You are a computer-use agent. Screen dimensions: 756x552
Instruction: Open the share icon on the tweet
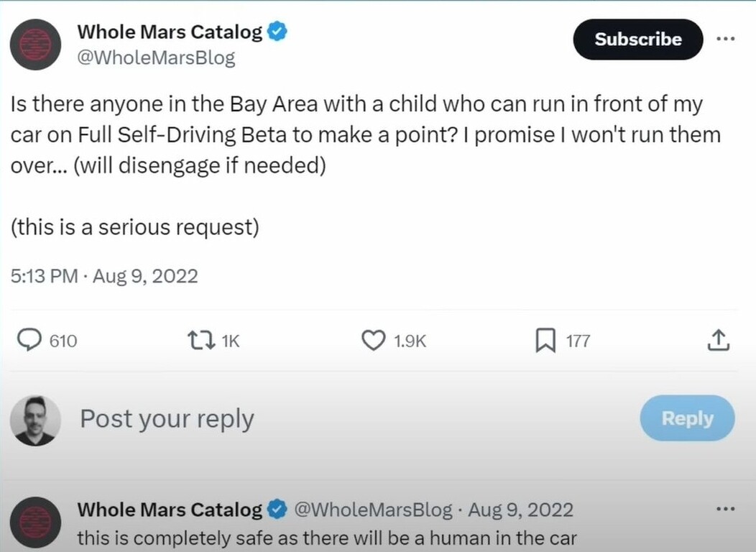point(719,341)
